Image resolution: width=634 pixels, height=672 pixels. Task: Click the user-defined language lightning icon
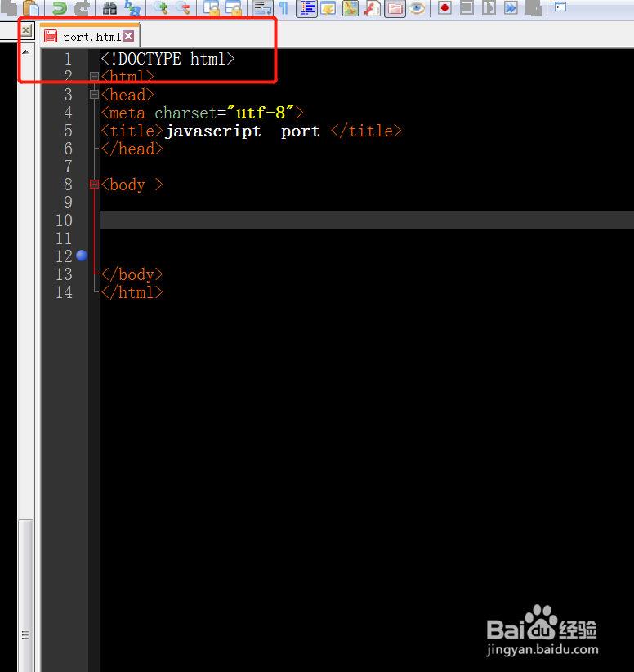(x=328, y=7)
